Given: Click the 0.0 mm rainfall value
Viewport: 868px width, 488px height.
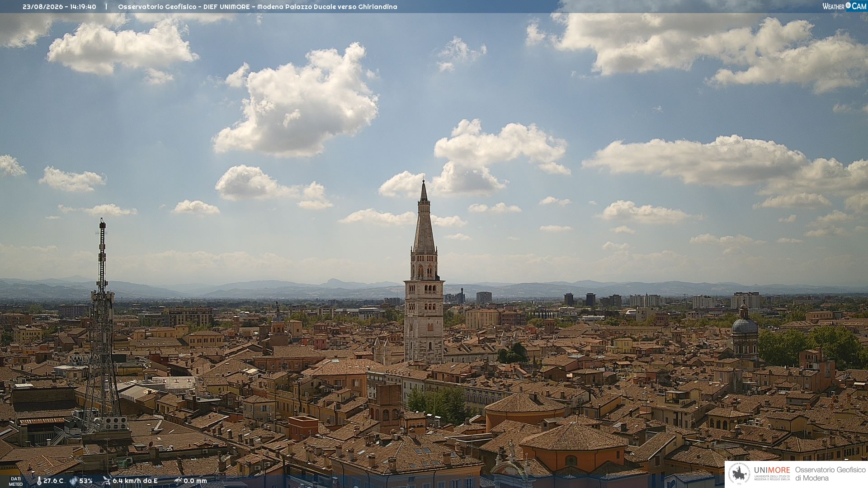Looking at the screenshot, I should (x=195, y=481).
